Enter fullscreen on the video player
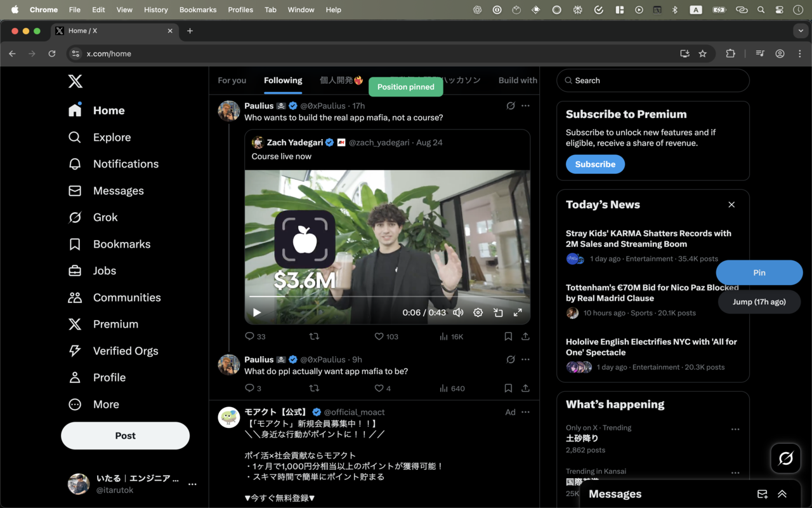The image size is (812, 508). point(518,312)
